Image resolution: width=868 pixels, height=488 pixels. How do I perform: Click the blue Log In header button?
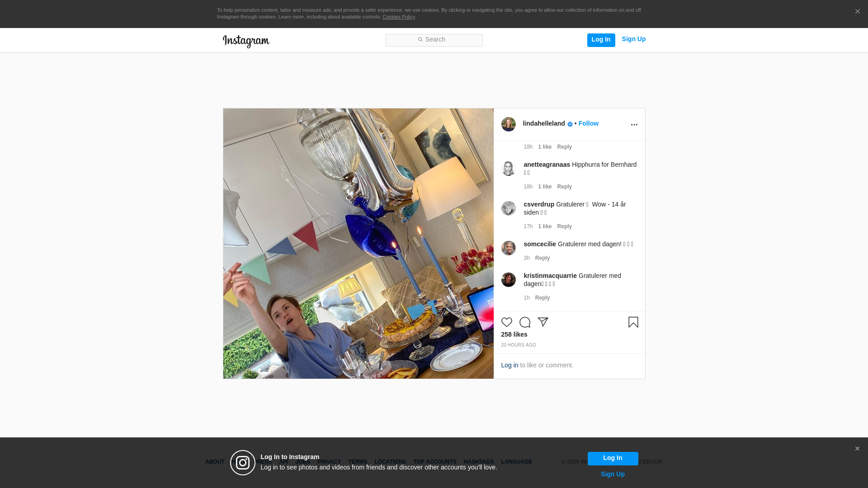tap(601, 40)
